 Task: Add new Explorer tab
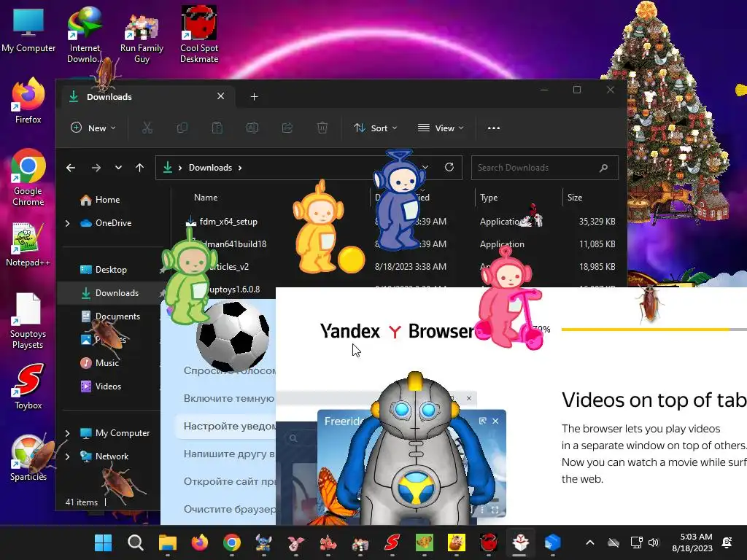tap(255, 97)
